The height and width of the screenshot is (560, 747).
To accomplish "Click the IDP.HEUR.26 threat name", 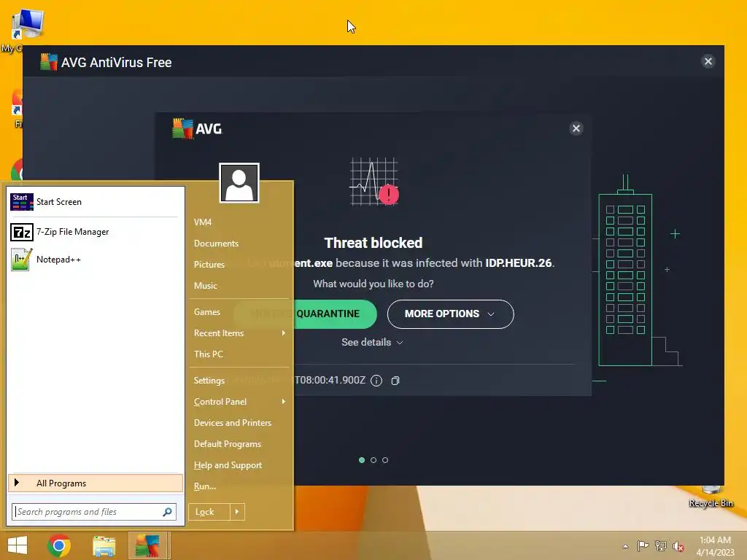I will (519, 262).
